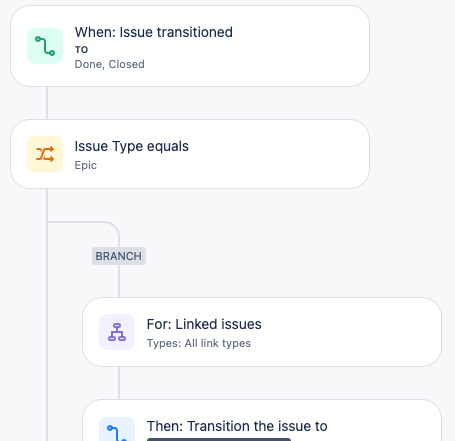Click the purple linked issues branch icon
The image size is (455, 441).
click(x=117, y=332)
